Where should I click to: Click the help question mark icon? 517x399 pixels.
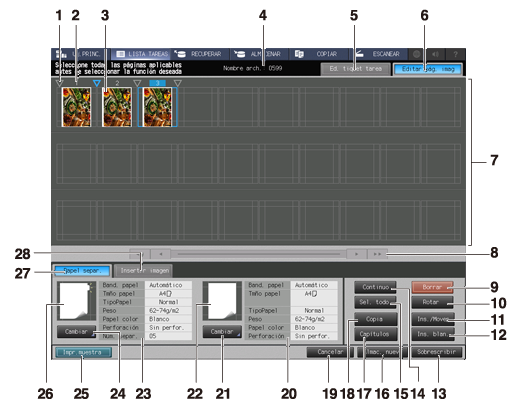(455, 54)
